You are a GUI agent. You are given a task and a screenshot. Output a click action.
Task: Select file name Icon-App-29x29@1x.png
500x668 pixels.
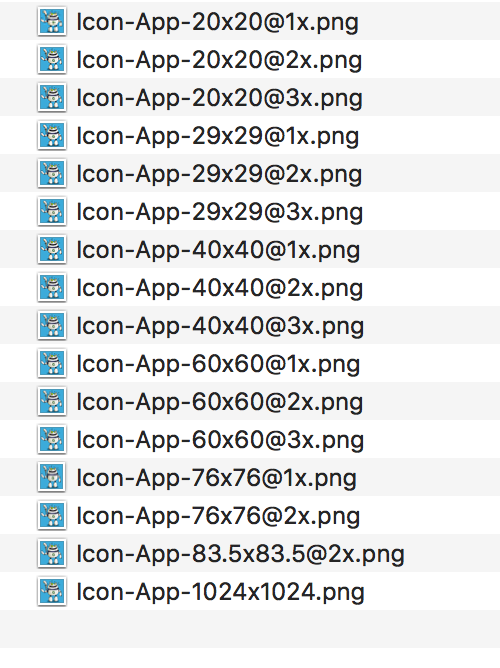218,136
